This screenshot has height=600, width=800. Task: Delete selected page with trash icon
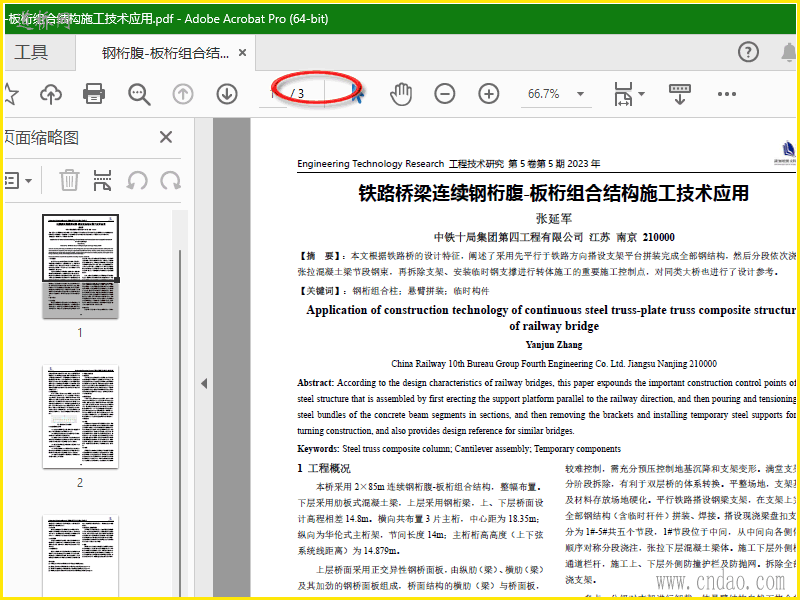69,180
